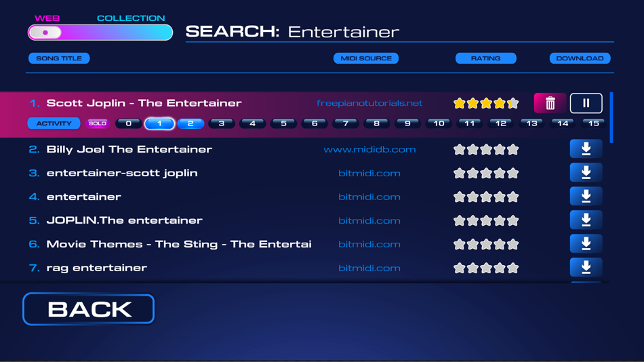The image size is (644, 362).
Task: Select row 4 entertainer title
Action: point(84,197)
